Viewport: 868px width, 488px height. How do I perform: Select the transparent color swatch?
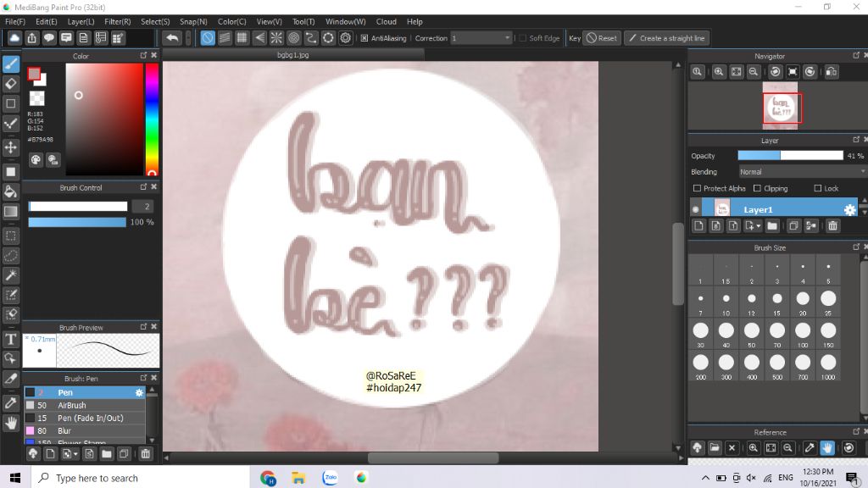[37, 98]
